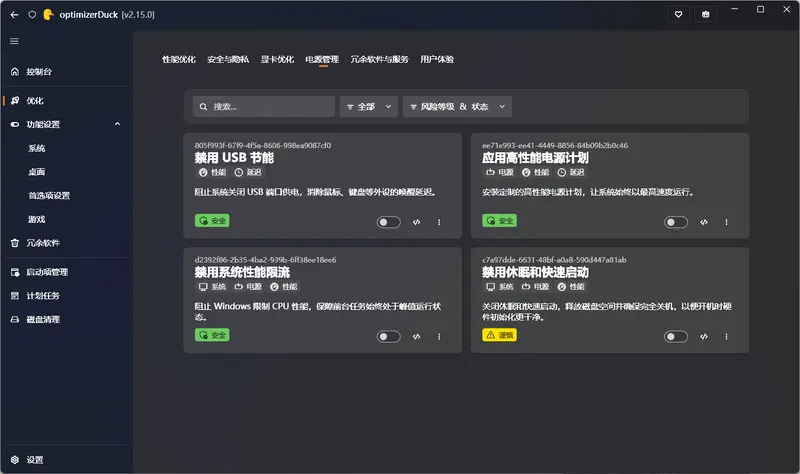This screenshot has width=800, height=474.
Task: Toggle the 应用高性能电源计划 switch
Action: coord(676,222)
